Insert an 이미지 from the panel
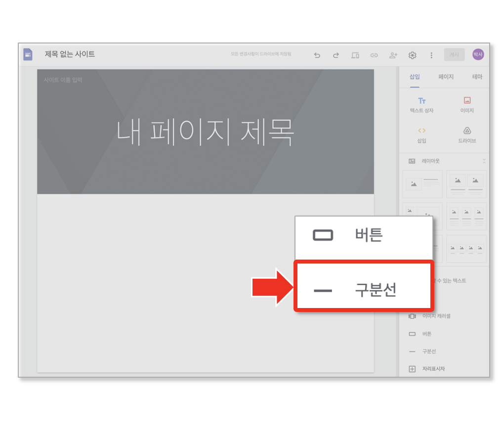The width and height of the screenshot is (504, 441). tap(467, 105)
